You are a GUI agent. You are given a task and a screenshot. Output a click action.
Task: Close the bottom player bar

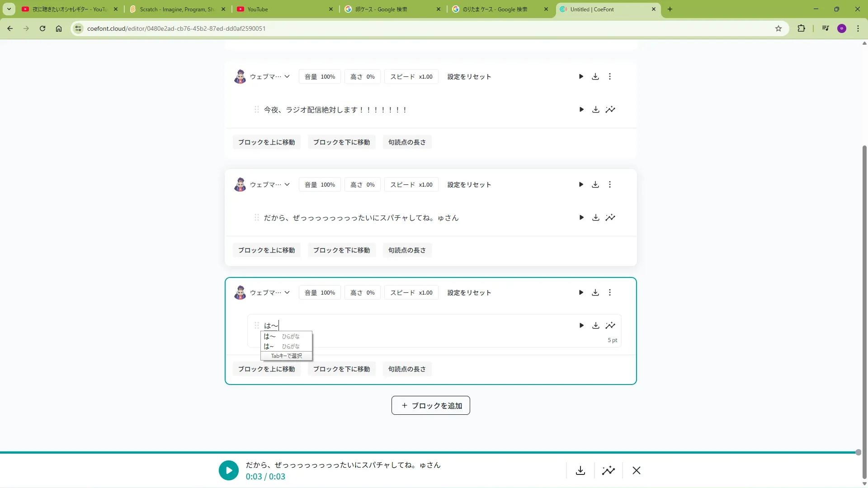[x=637, y=470]
